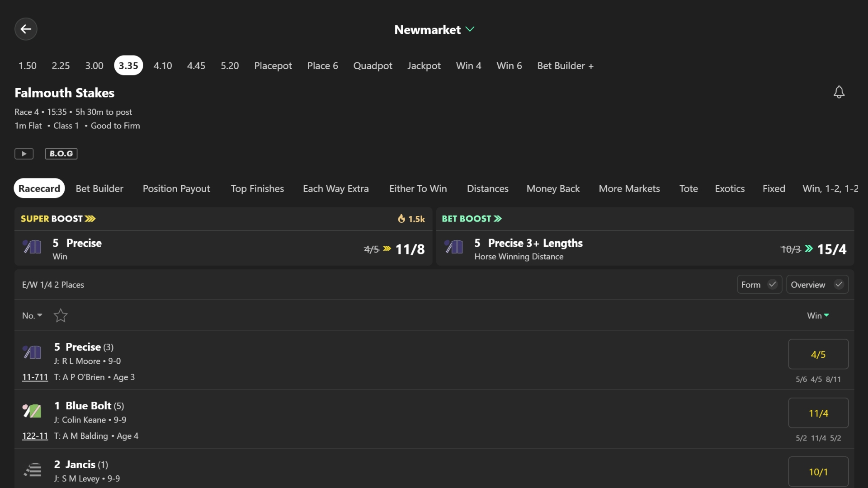Image resolution: width=868 pixels, height=488 pixels.
Task: Switch to the Top Finishes tab
Action: pos(257,188)
